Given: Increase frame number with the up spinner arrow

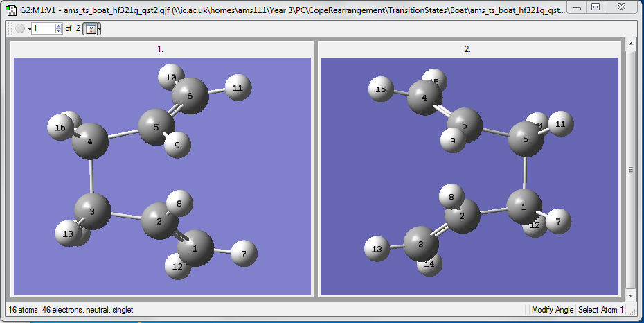Looking at the screenshot, I should click(x=58, y=26).
